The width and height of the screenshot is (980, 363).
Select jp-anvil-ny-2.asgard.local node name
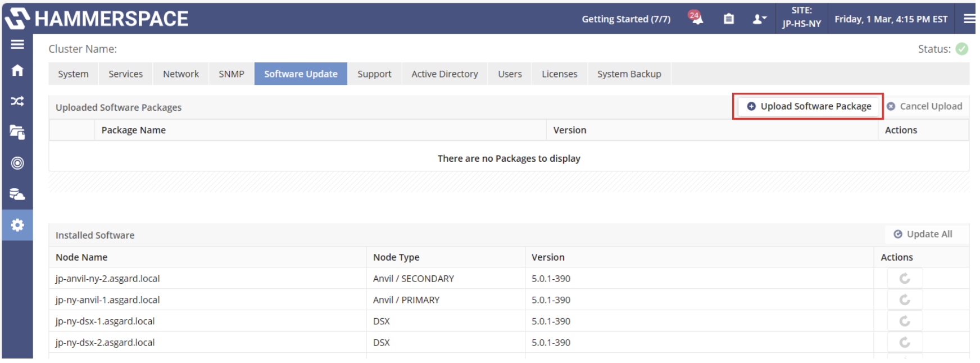pos(107,279)
